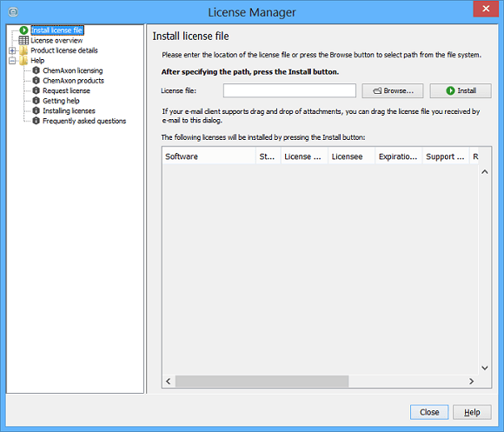
Task: Click the Browse... button
Action: [x=393, y=90]
